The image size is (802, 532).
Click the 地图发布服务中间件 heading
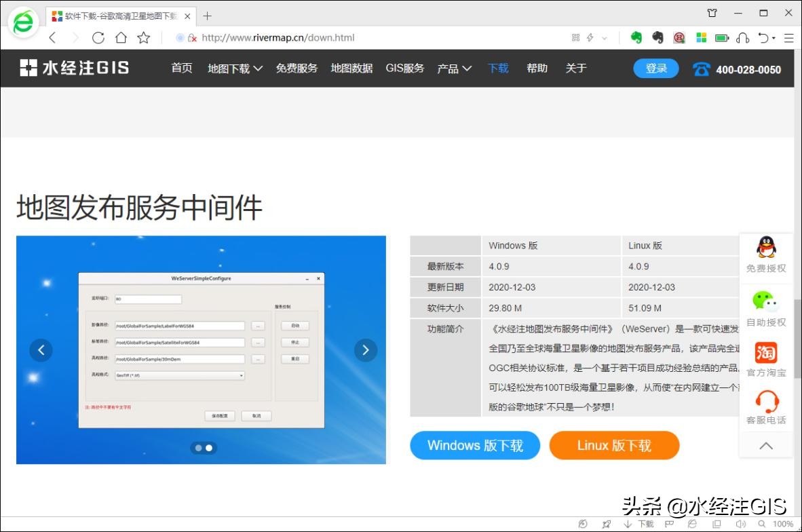(139, 208)
